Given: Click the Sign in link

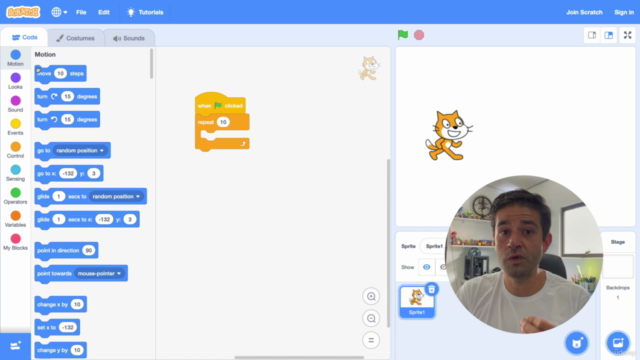Looking at the screenshot, I should (624, 12).
